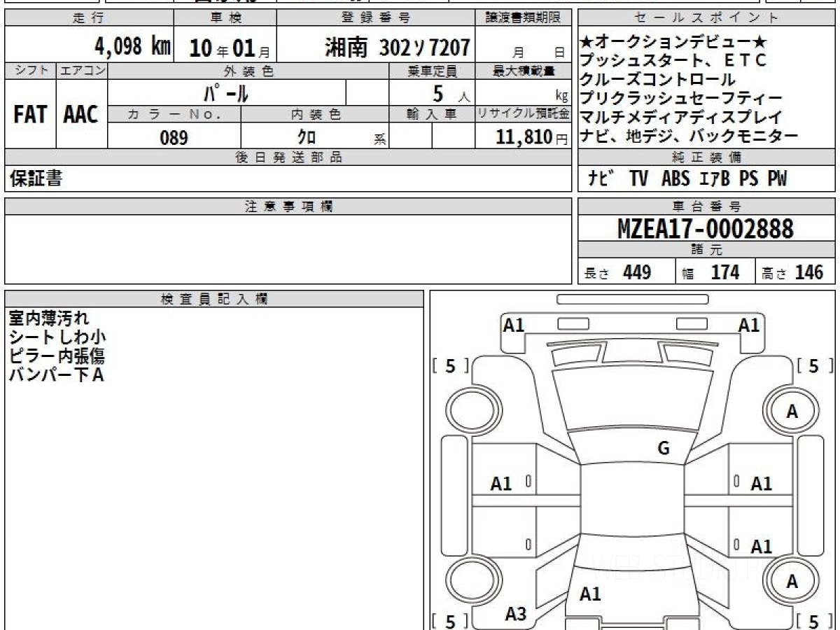This screenshot has height=630, width=840.
Task: Click the upper-right wheel marked A
Action: tap(792, 412)
